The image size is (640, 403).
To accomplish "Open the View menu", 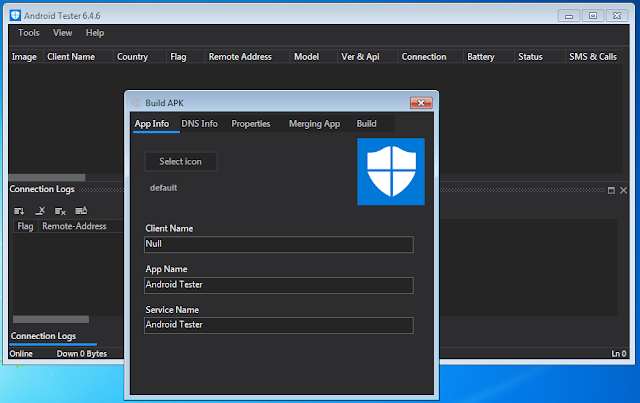I will [62, 33].
